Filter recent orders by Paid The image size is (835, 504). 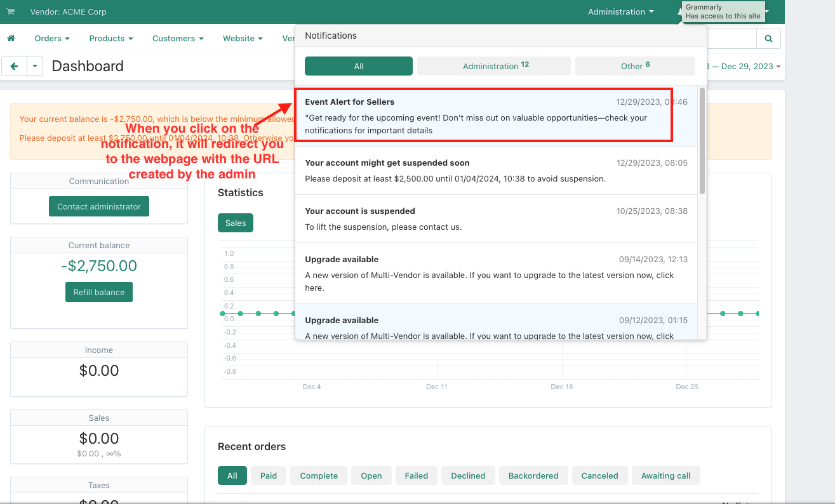pyautogui.click(x=269, y=475)
